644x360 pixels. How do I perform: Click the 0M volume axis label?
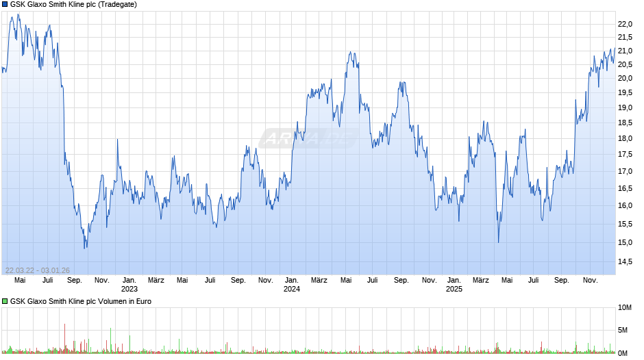point(623,353)
